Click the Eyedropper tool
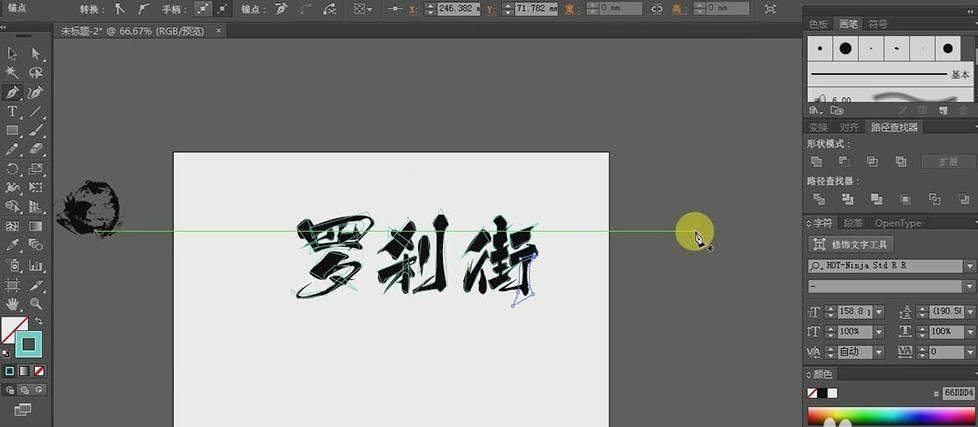Image resolution: width=978 pixels, height=427 pixels. pos(13,245)
